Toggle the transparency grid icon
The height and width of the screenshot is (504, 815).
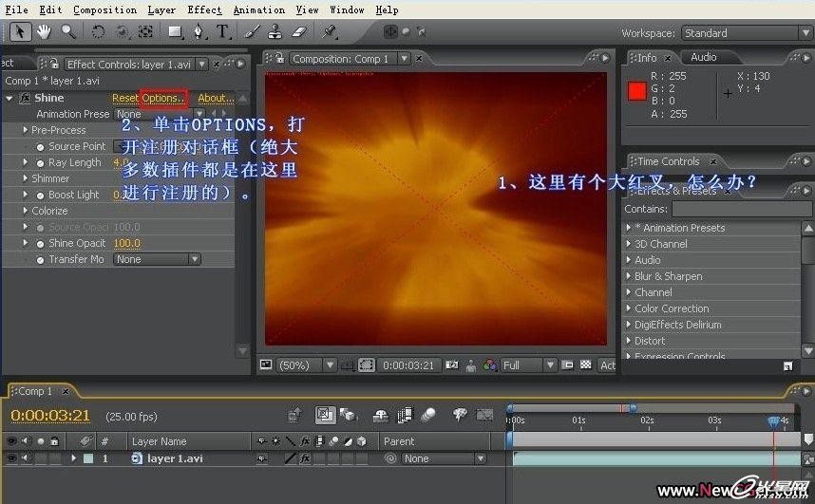click(586, 364)
